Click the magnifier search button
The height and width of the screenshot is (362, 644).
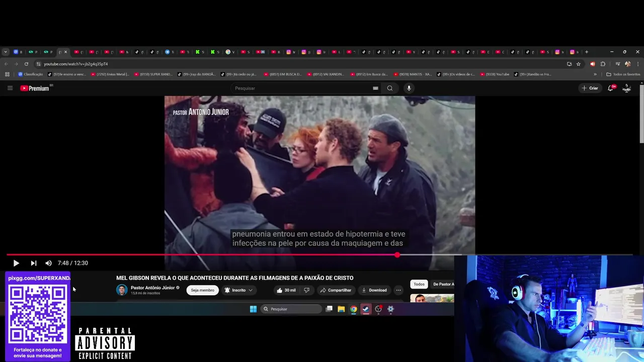390,88
